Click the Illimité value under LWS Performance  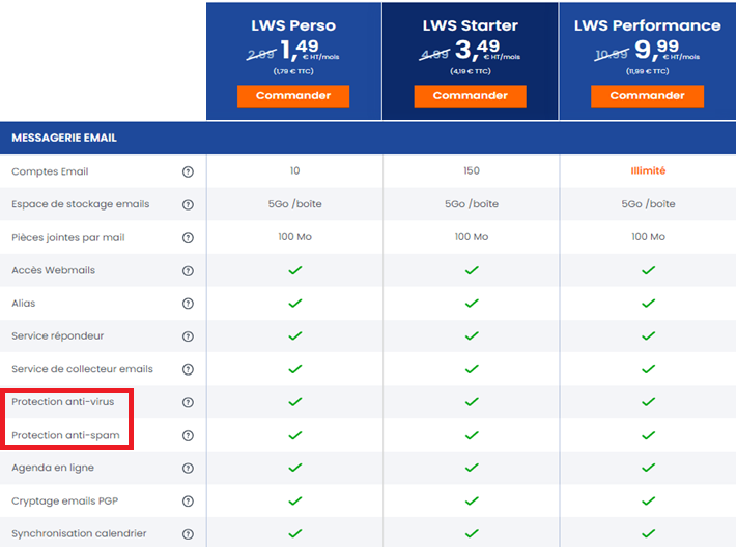point(648,171)
